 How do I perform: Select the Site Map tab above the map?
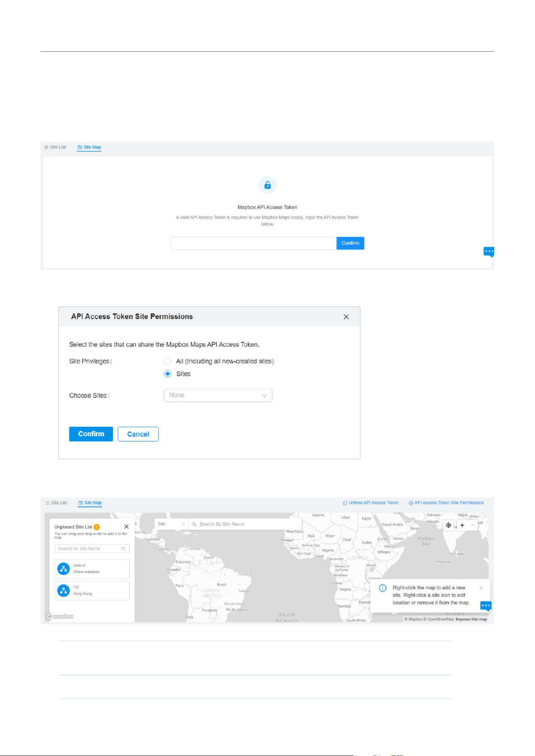coord(90,503)
